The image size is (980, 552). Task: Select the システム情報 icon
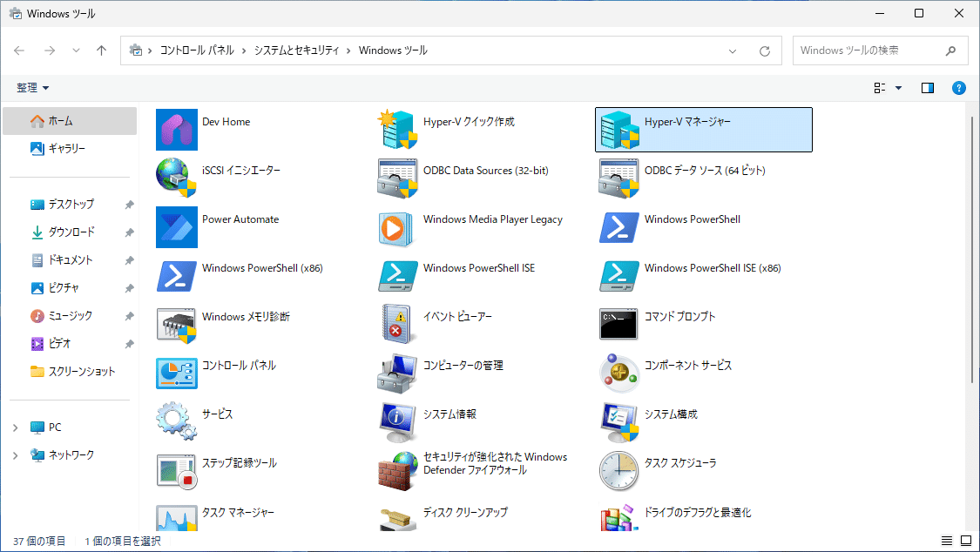click(397, 421)
